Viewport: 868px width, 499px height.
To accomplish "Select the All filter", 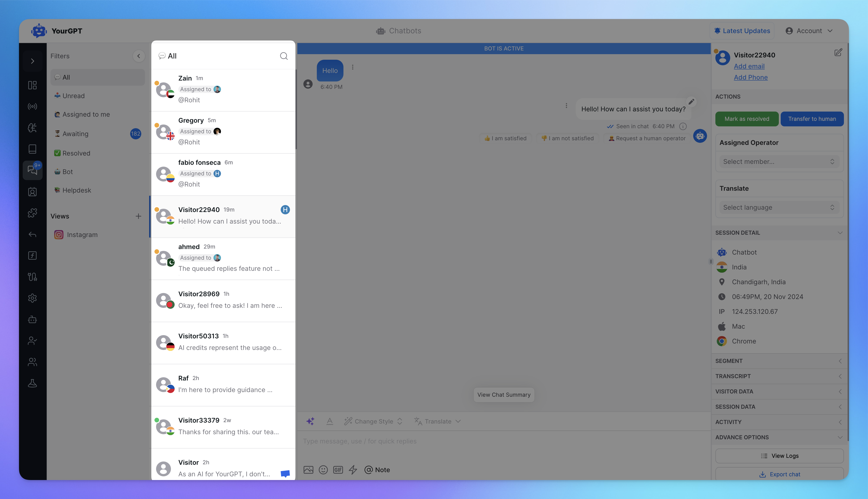I will pyautogui.click(x=97, y=78).
